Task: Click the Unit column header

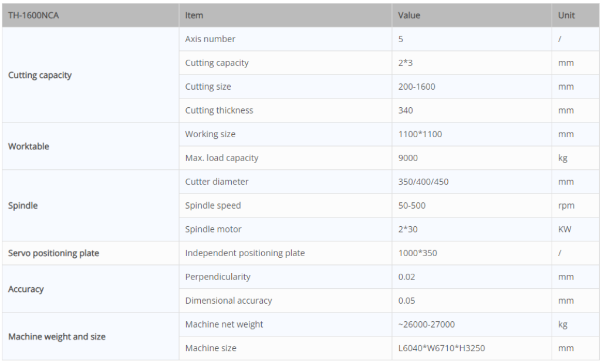Action: 566,15
